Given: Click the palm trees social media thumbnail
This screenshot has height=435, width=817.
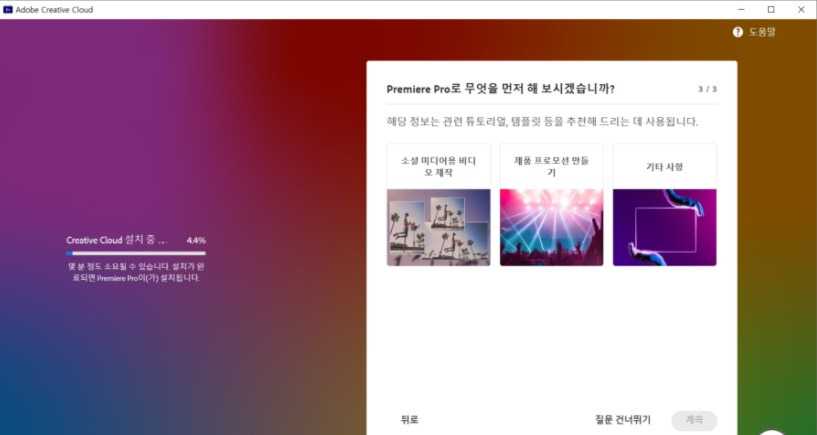Looking at the screenshot, I should 438,227.
